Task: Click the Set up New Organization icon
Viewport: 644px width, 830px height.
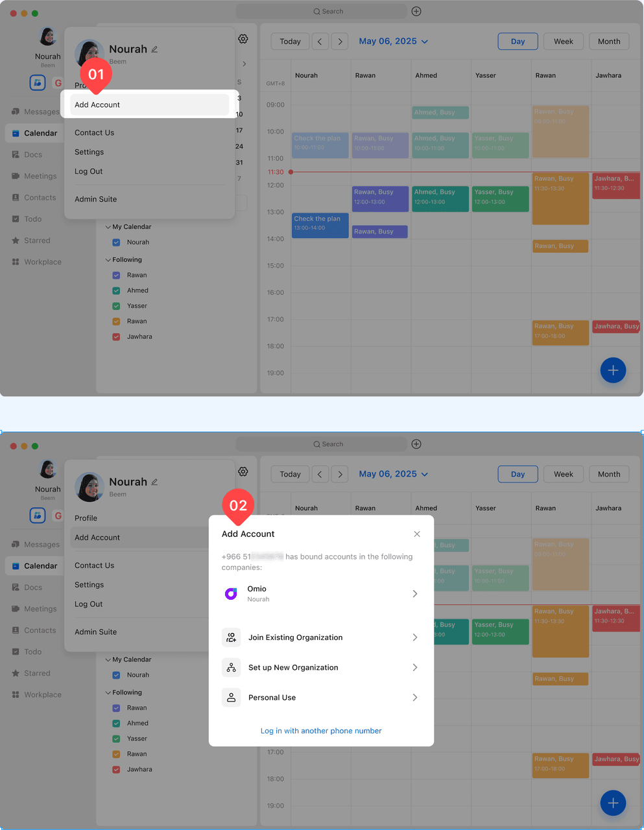Action: (x=231, y=667)
